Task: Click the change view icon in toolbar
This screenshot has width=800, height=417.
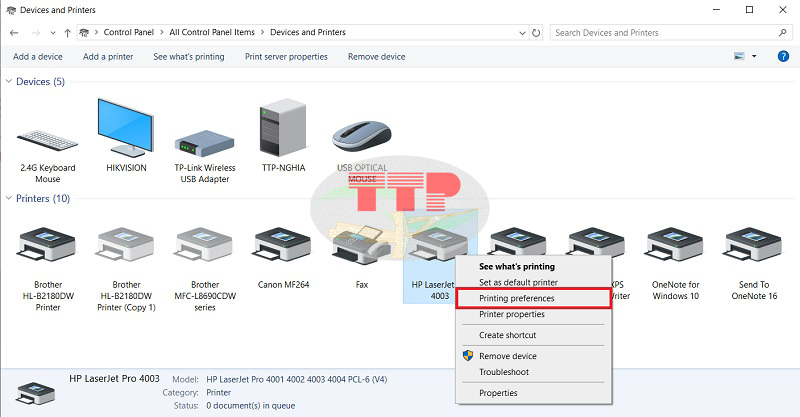Action: coord(739,57)
